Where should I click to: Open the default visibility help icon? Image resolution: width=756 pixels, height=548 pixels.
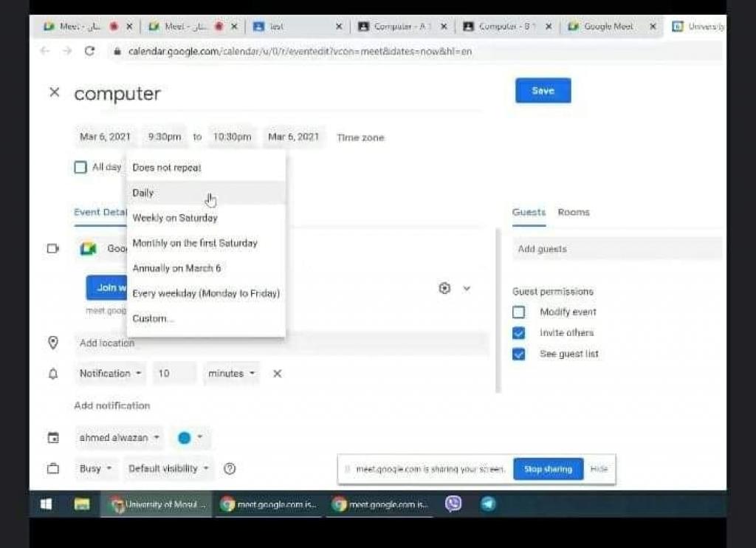230,468
